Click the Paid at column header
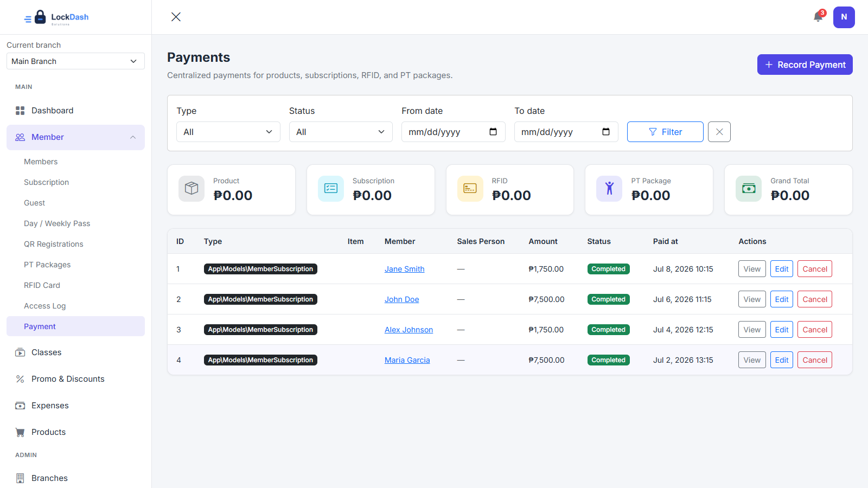Image resolution: width=868 pixels, height=488 pixels. (666, 241)
